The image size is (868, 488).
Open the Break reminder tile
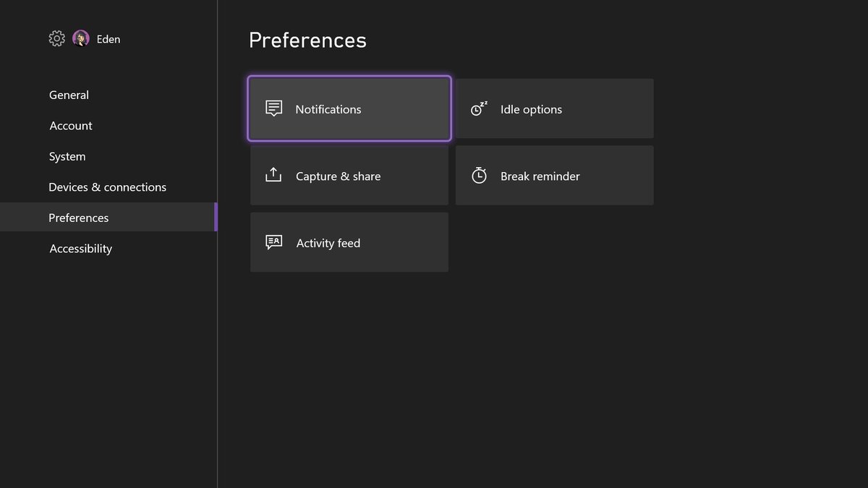coord(555,176)
